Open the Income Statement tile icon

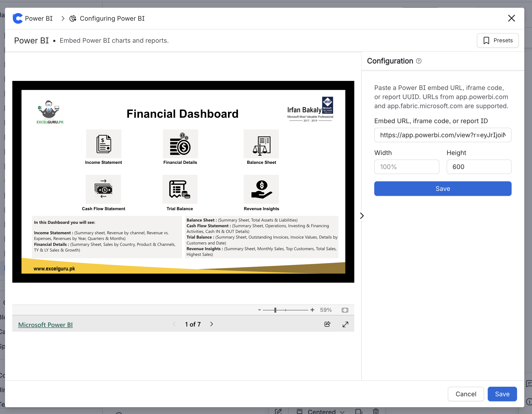click(104, 144)
